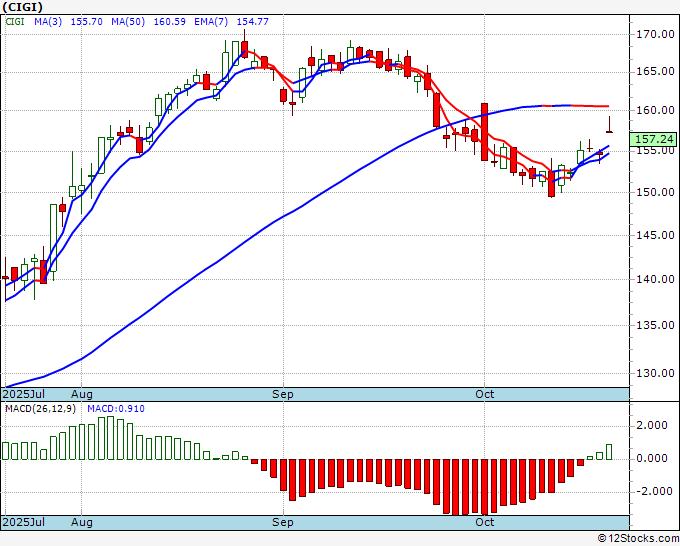Click the last green MACD histogram bar
This screenshot has width=680, height=546.
609,452
